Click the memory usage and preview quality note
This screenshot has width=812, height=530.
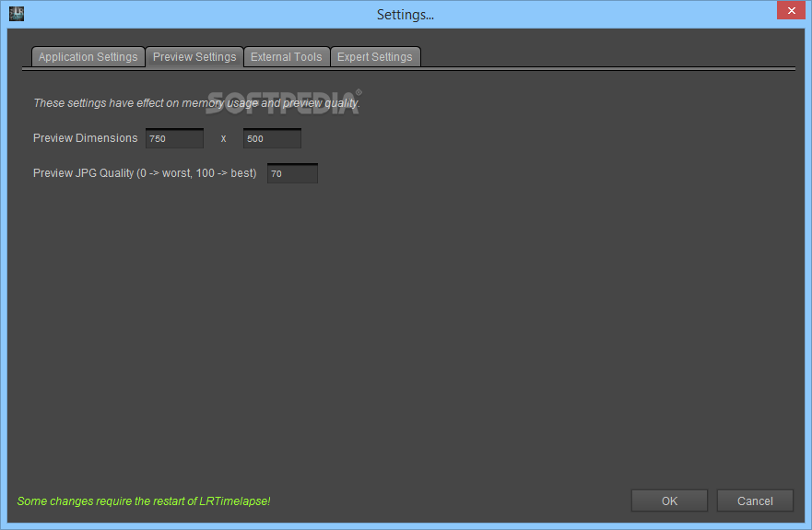(197, 103)
